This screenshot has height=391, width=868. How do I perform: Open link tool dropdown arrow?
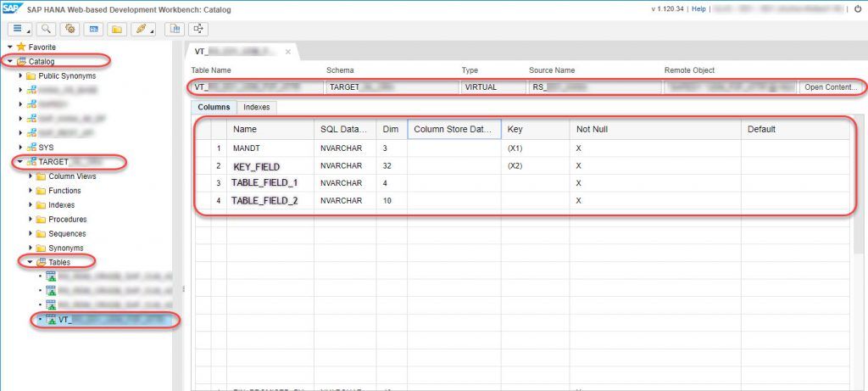click(153, 31)
